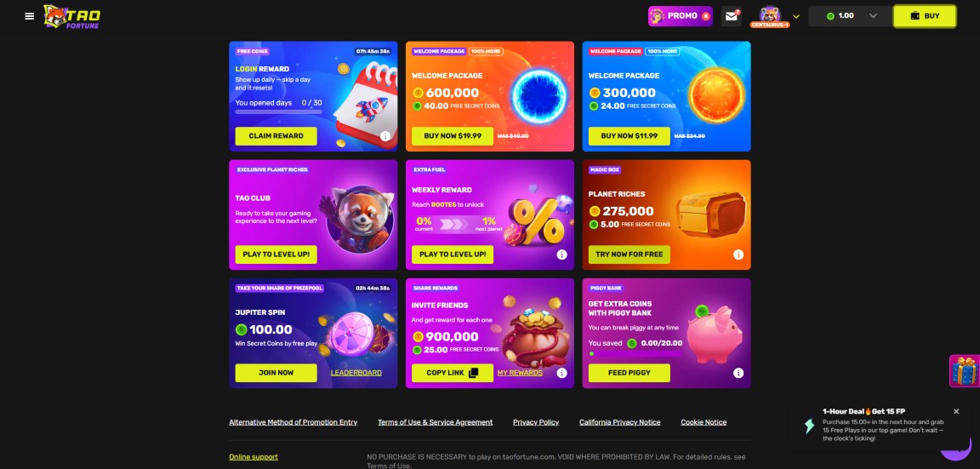Click the Centaurus avatar icon
The image size is (980, 469).
click(x=770, y=15)
